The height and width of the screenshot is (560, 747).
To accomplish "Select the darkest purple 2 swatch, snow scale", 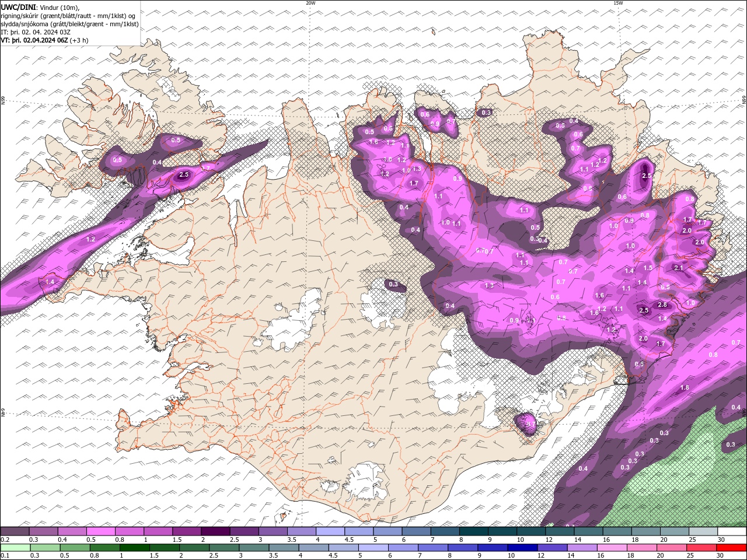I will point(215,531).
